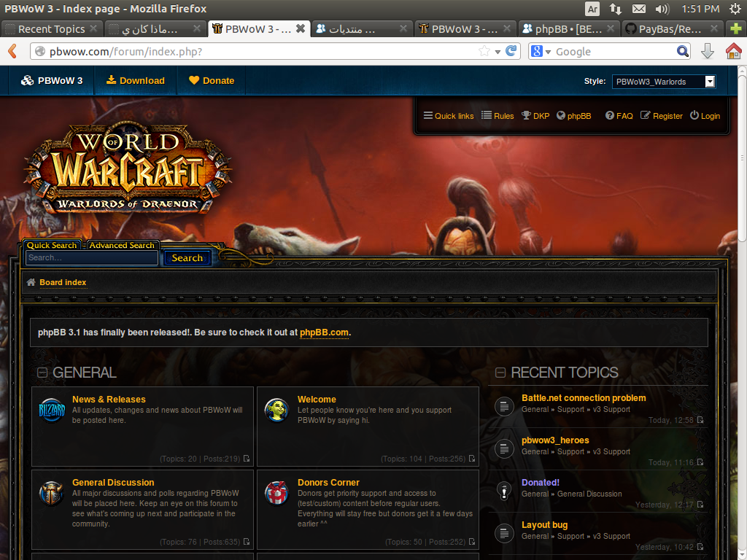
Task: Bookmark page with the star icon
Action: click(484, 51)
